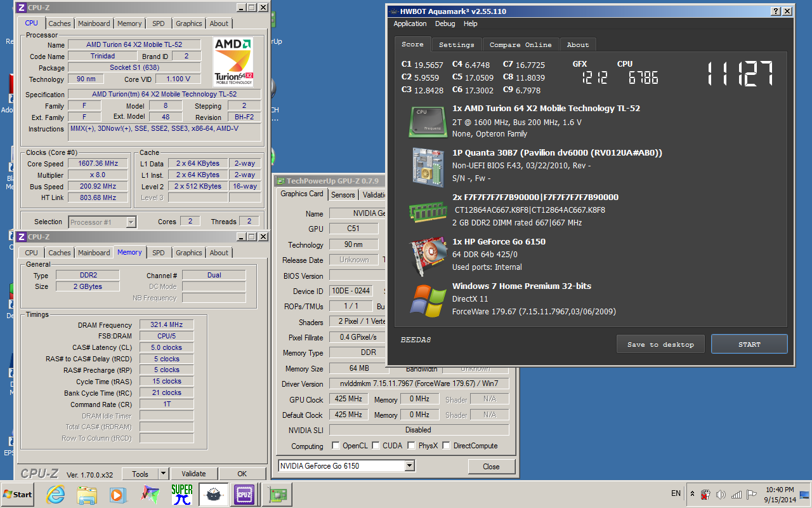
Task: Click the HWBOT Aquamark taskbar icon
Action: 213,494
